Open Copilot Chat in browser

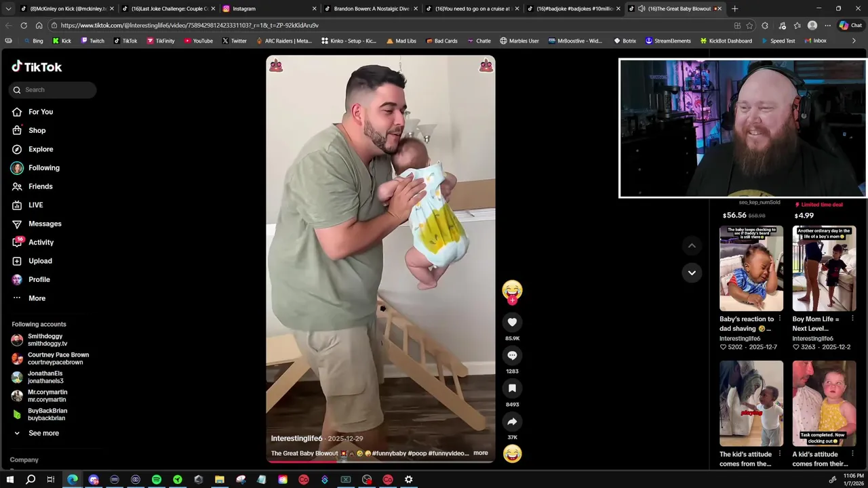click(x=850, y=25)
